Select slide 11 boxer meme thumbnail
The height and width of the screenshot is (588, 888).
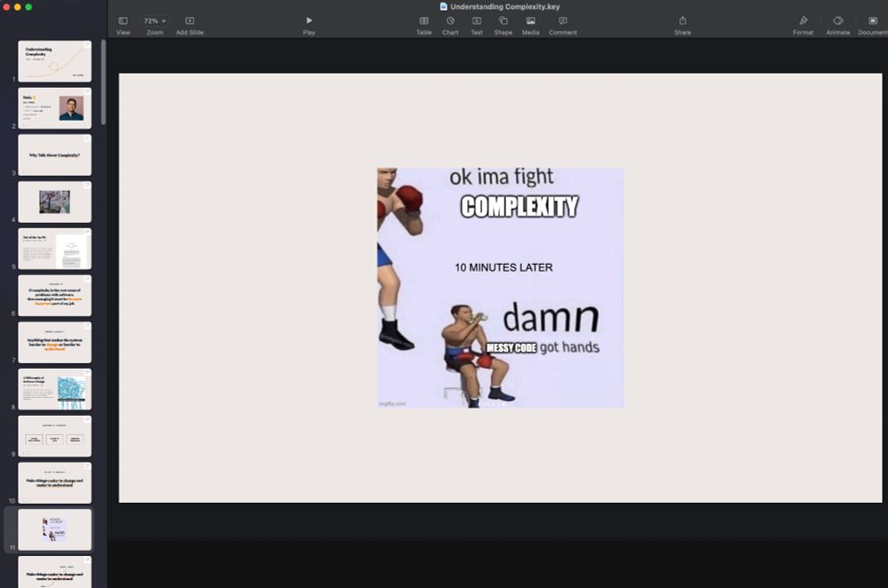pos(54,530)
